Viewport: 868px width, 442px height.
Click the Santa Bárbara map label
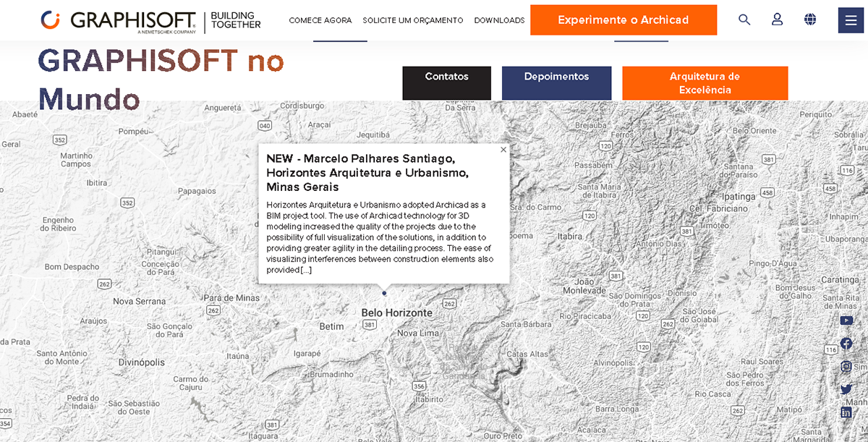[x=526, y=324]
